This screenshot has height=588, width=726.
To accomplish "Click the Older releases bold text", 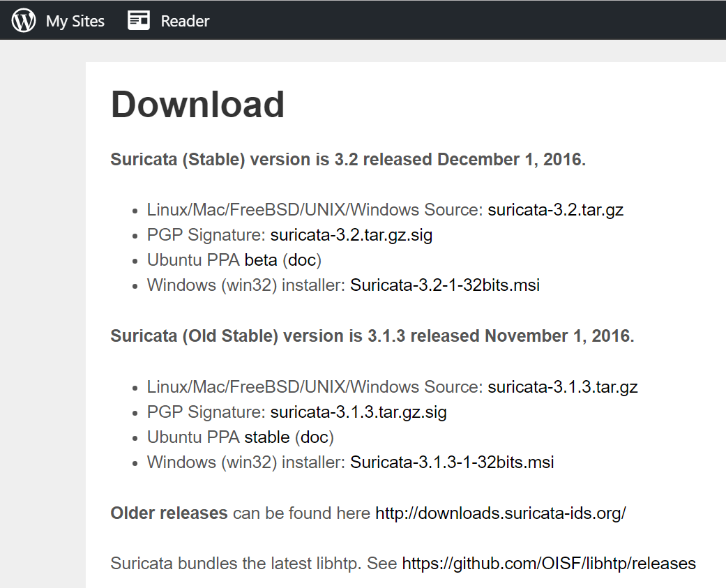I will [x=169, y=513].
